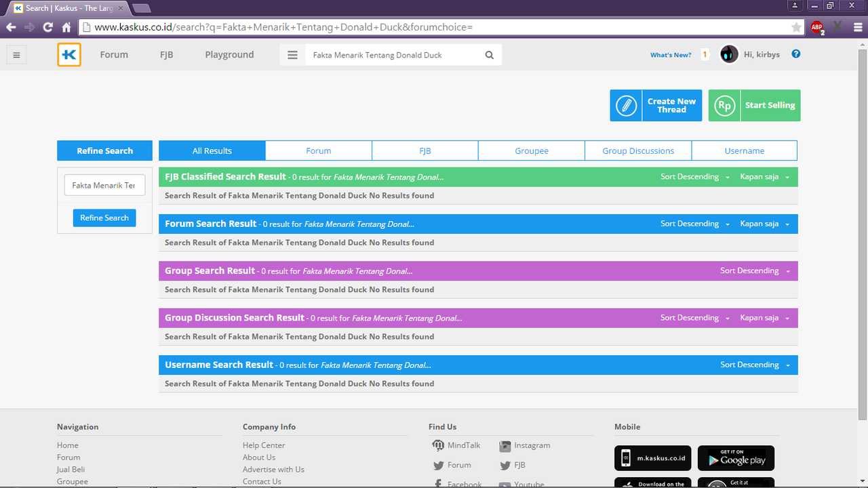Click the magnifier search icon

click(x=490, y=55)
